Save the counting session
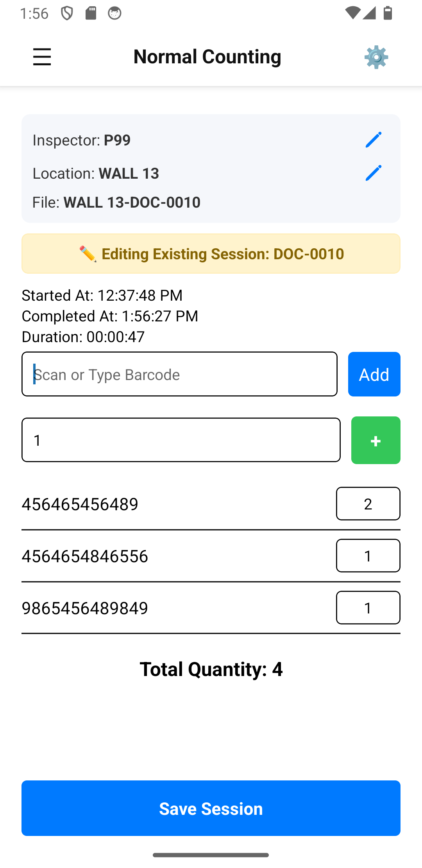The image size is (422, 868). click(x=211, y=808)
